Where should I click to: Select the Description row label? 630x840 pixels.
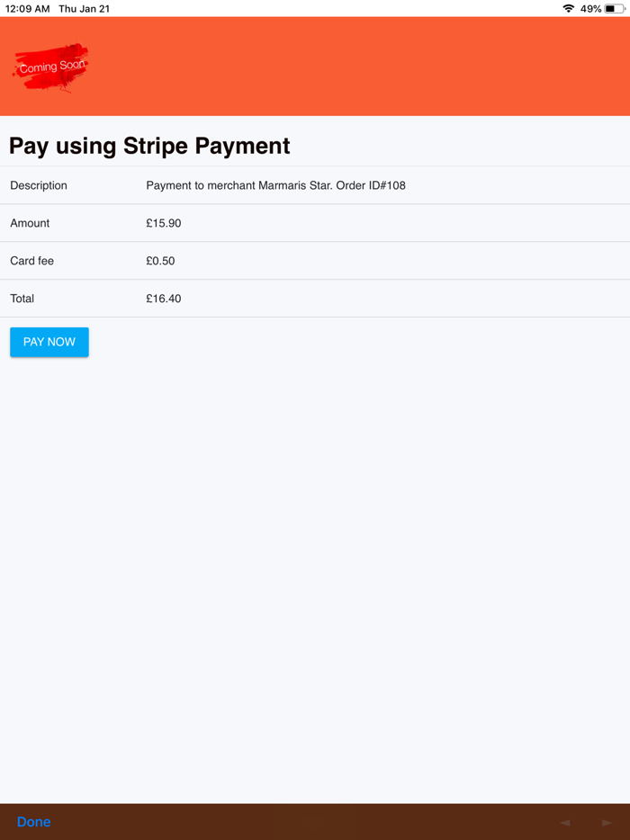pos(39,185)
